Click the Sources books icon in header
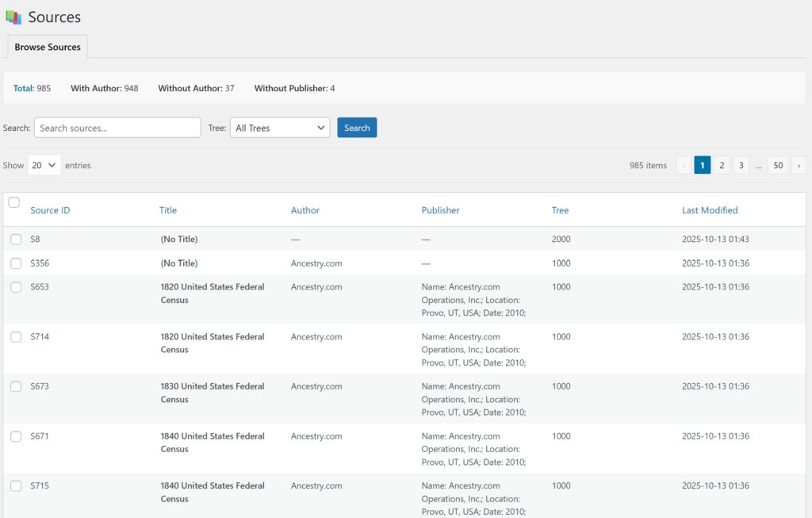 click(x=13, y=17)
